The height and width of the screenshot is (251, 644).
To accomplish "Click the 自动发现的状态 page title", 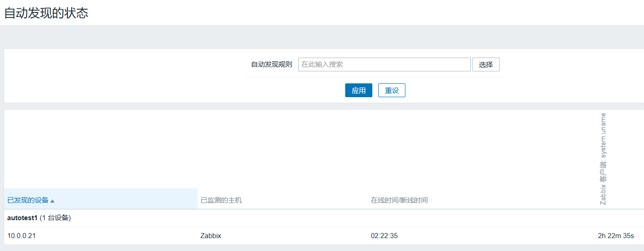I will [x=46, y=13].
